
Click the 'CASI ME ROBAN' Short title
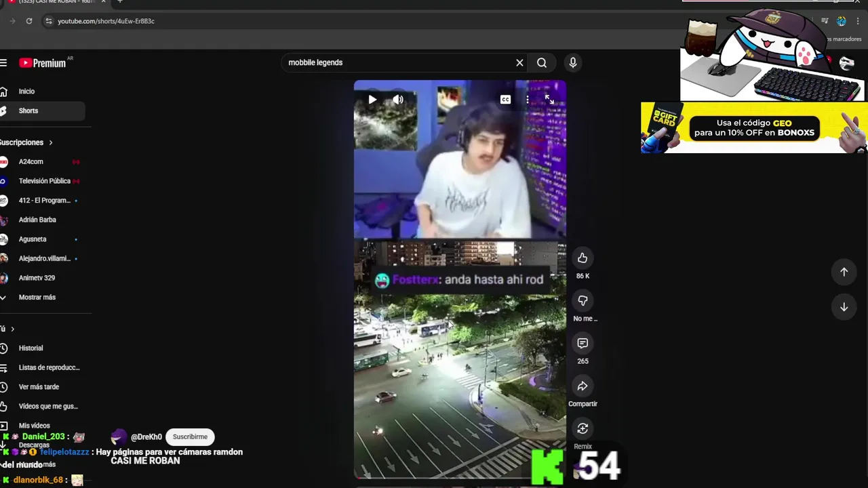click(145, 461)
